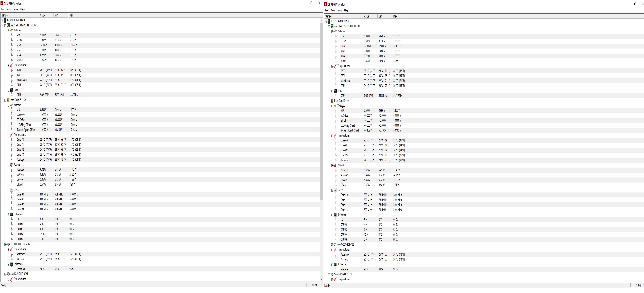Click the Value column header in right window
644x293 pixels.
pyautogui.click(x=366, y=16)
